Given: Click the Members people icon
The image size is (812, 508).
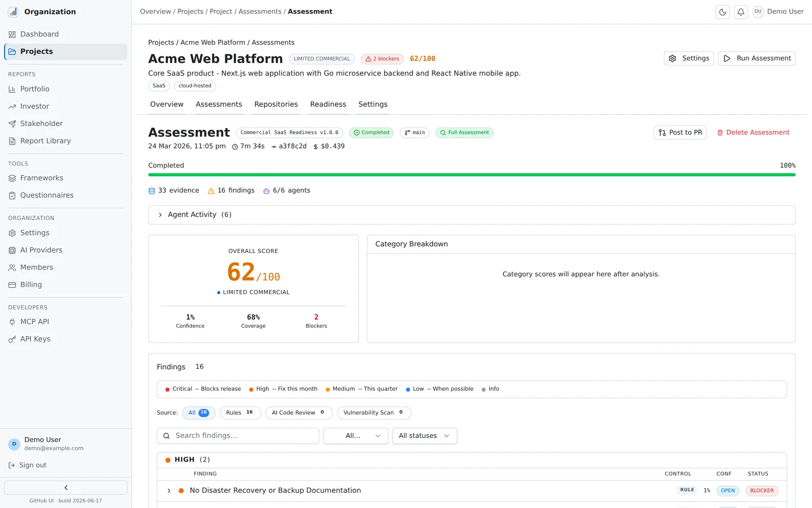Looking at the screenshot, I should pyautogui.click(x=12, y=268).
